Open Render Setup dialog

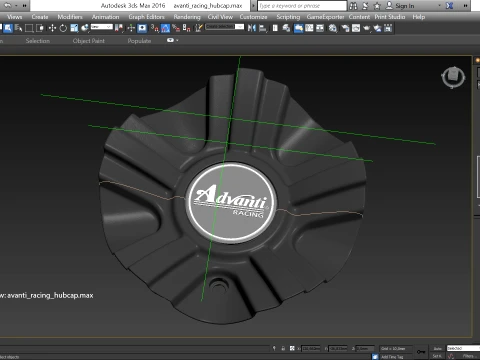tap(345, 28)
